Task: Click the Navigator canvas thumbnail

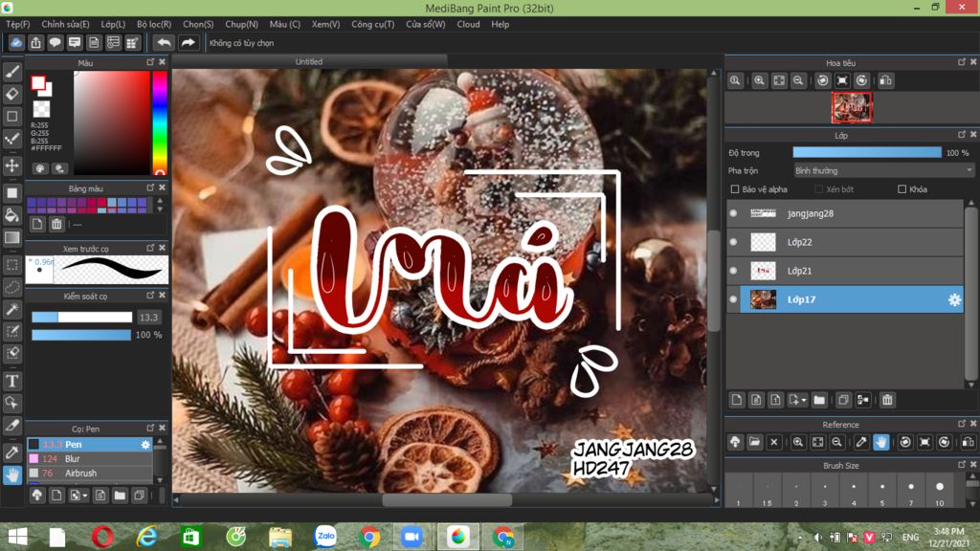Action: (x=851, y=107)
